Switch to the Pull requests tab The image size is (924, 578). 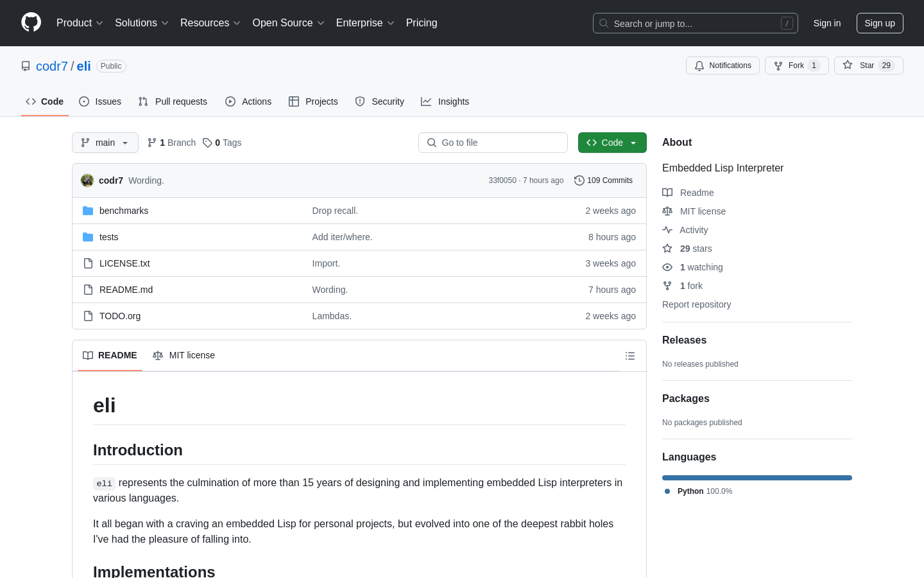(x=173, y=101)
